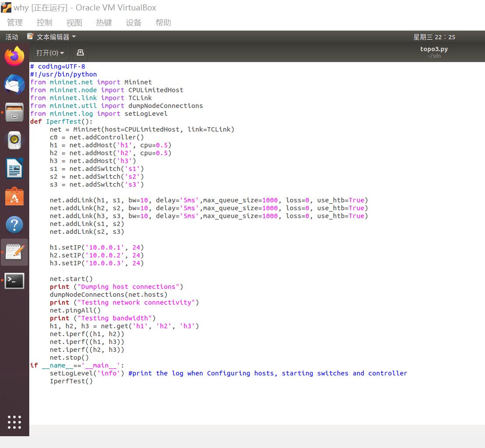Click the 'net.iperf((h1, h2))' line

tap(87, 334)
